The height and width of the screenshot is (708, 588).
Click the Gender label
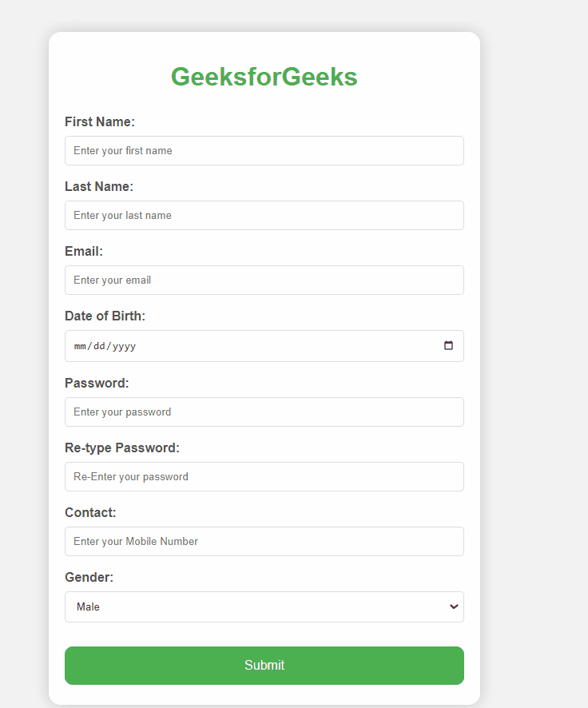click(x=88, y=577)
